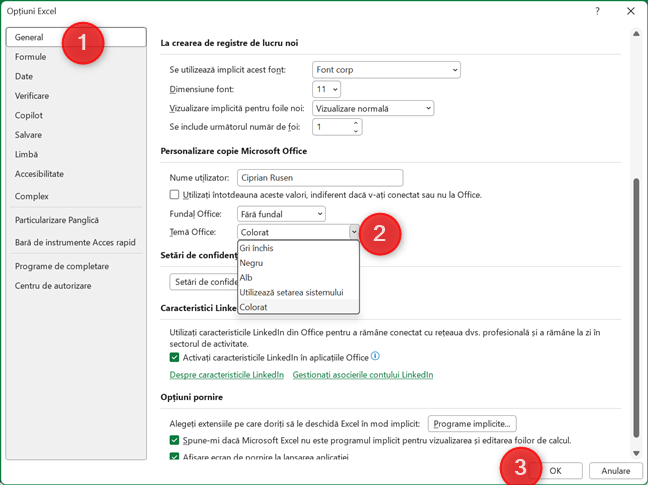Click the Help question mark icon

597,10
